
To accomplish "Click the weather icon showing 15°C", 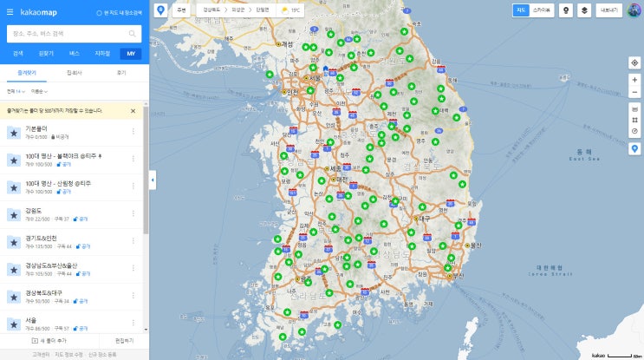I will point(284,10).
